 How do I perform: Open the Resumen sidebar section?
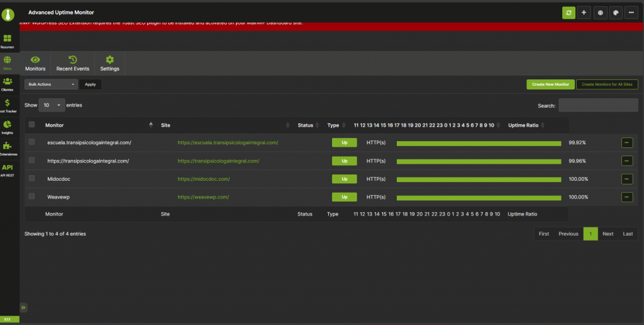click(8, 42)
